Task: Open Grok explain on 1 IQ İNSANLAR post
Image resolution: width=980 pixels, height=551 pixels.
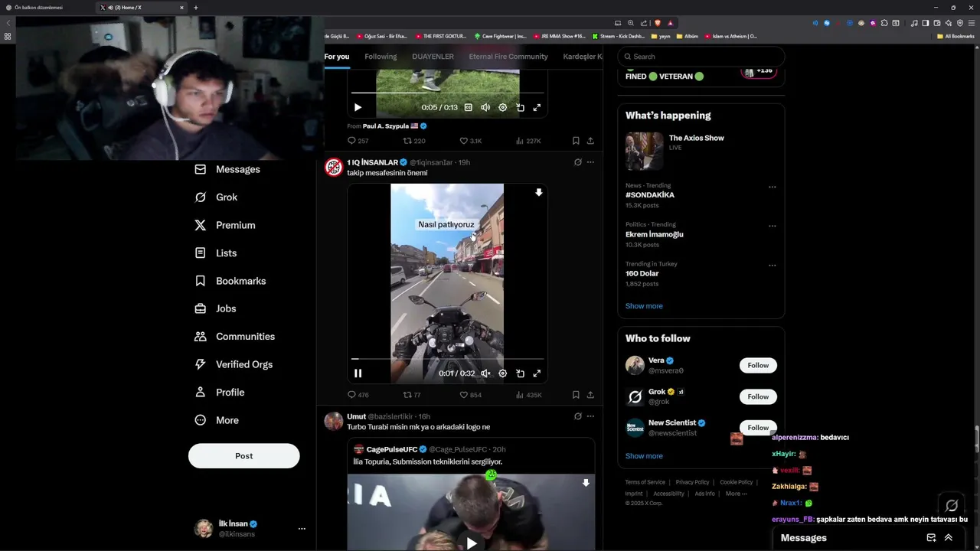Action: [x=578, y=162]
